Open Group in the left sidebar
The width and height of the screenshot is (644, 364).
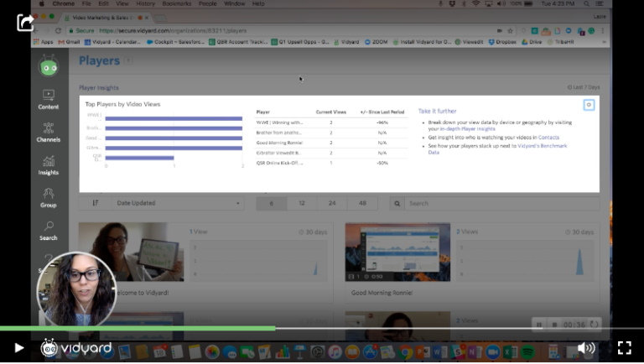tap(49, 198)
